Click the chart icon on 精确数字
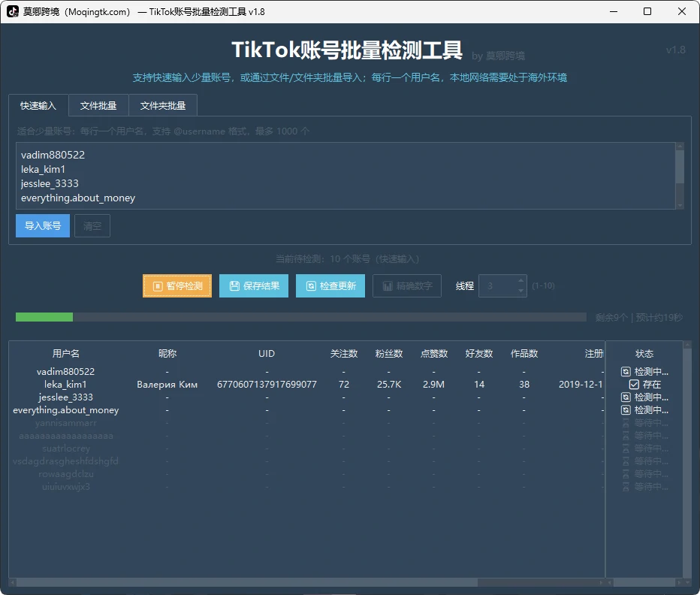The width and height of the screenshot is (700, 595). (x=388, y=286)
